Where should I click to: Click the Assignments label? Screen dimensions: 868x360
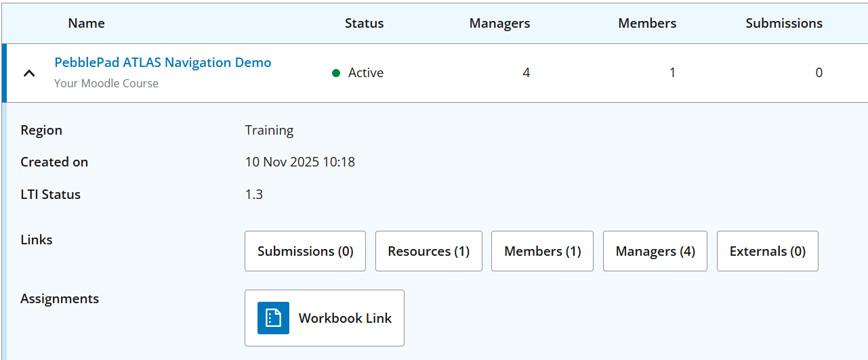(x=60, y=298)
